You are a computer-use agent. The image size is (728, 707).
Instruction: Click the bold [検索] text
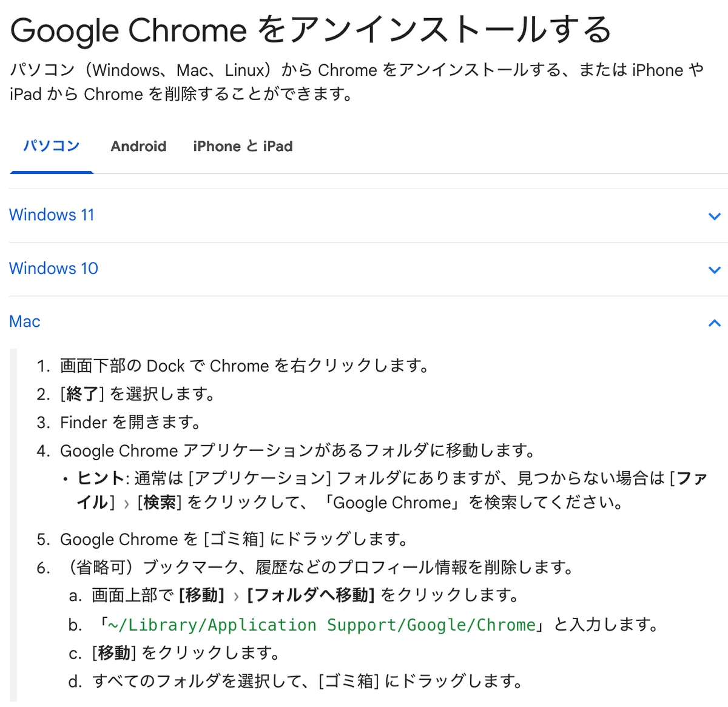(160, 503)
